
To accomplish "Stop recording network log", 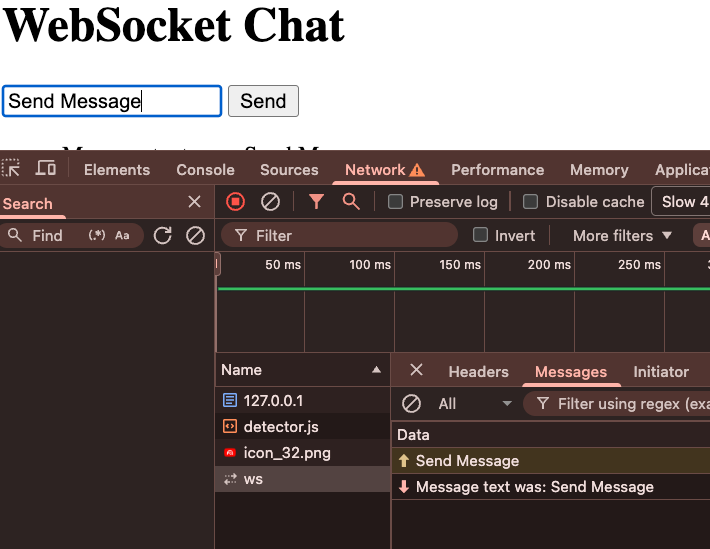I will [236, 202].
